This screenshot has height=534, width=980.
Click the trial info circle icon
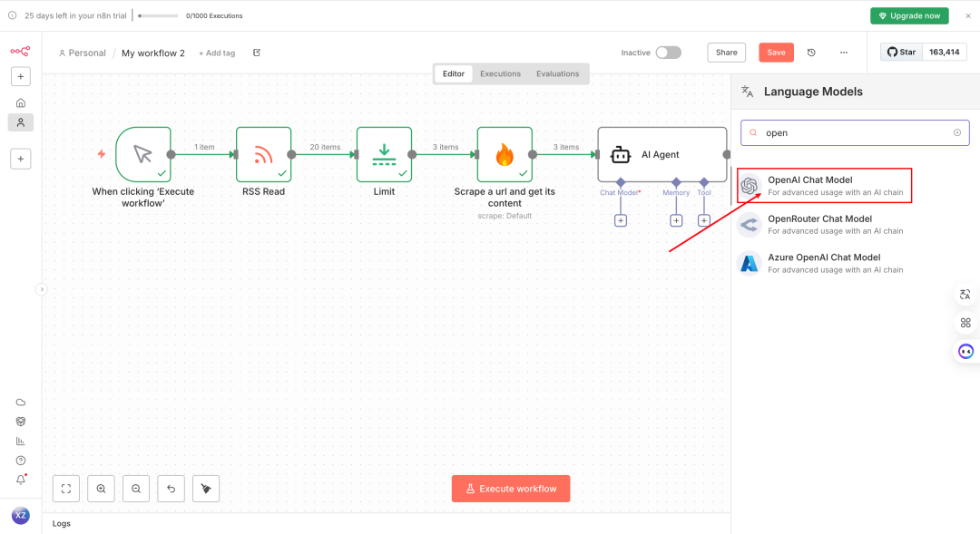(x=12, y=15)
